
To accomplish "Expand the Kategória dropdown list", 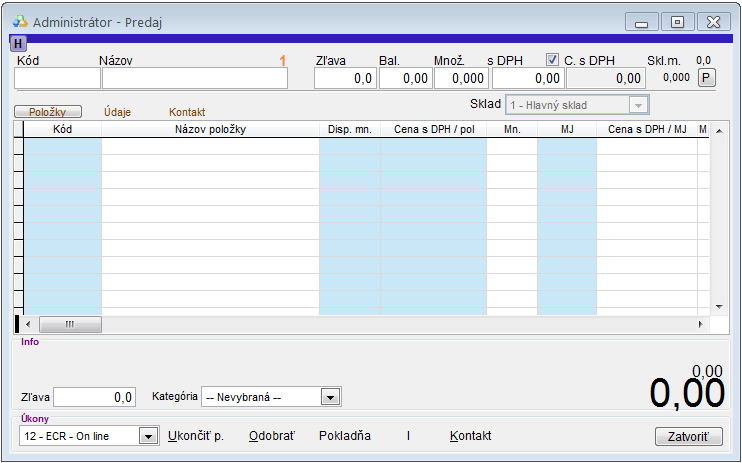I will (x=330, y=397).
